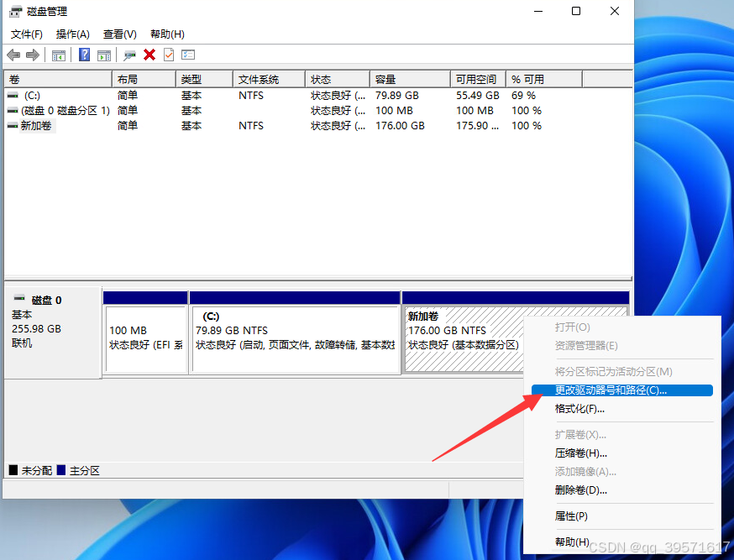Click the blue 主分区 legend swatch

(x=60, y=469)
